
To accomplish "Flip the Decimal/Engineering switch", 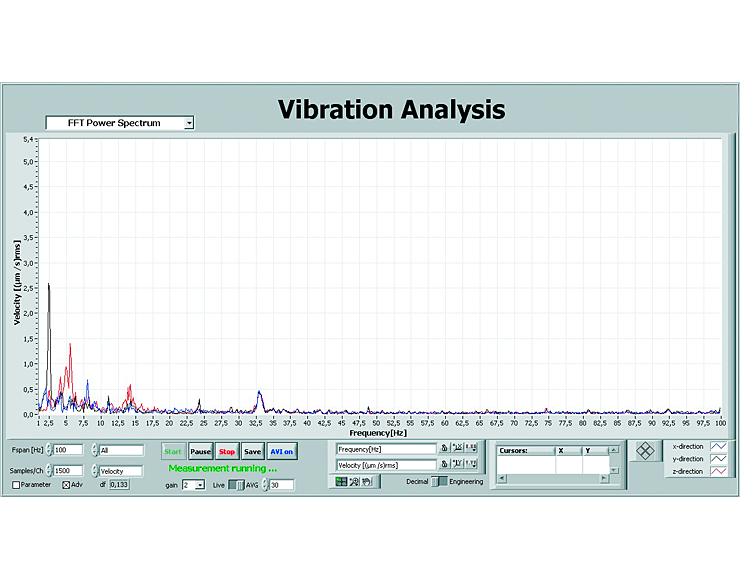I will 438,482.
